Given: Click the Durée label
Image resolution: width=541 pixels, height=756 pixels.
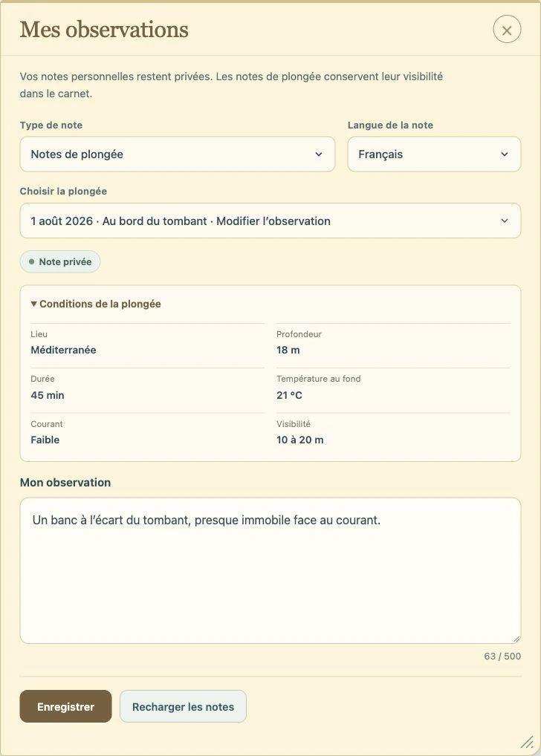Looking at the screenshot, I should tap(42, 379).
